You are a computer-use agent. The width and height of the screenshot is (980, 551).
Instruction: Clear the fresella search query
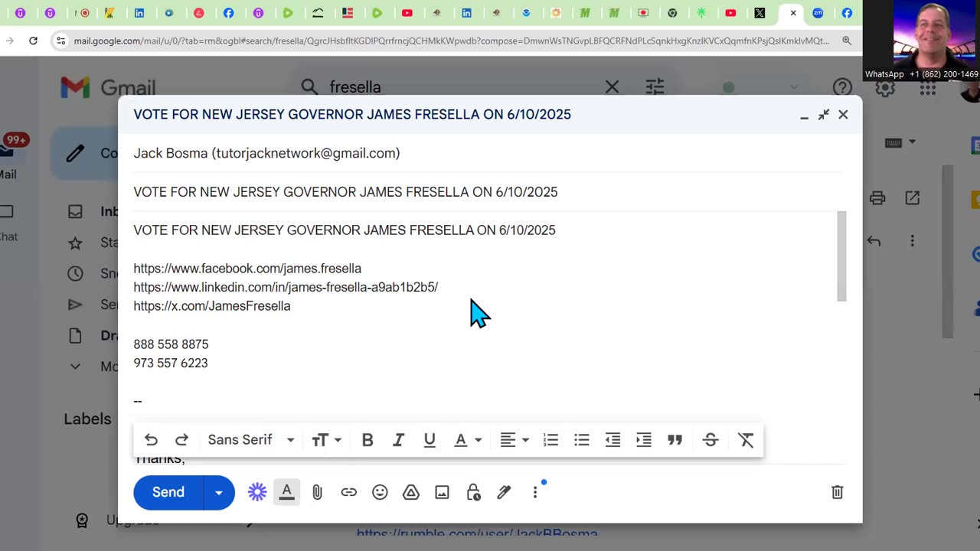point(612,87)
